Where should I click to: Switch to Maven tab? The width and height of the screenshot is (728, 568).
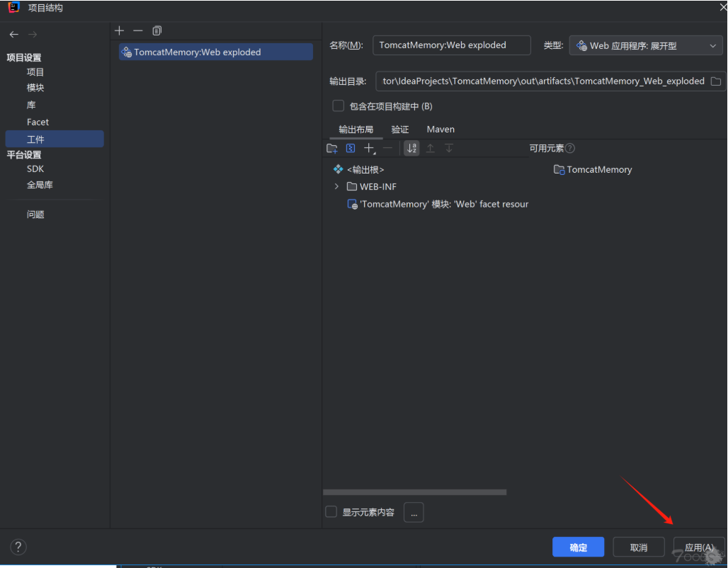[x=440, y=129]
